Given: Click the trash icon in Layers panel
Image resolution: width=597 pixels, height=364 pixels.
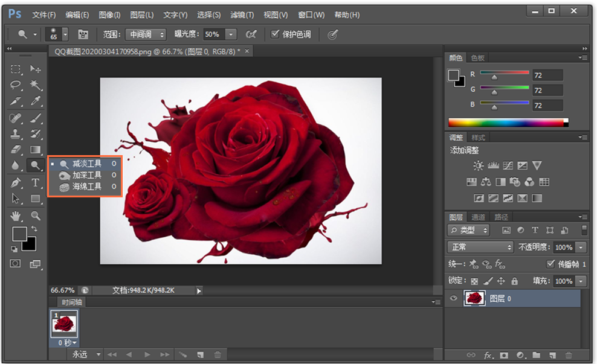Looking at the screenshot, I should [567, 355].
